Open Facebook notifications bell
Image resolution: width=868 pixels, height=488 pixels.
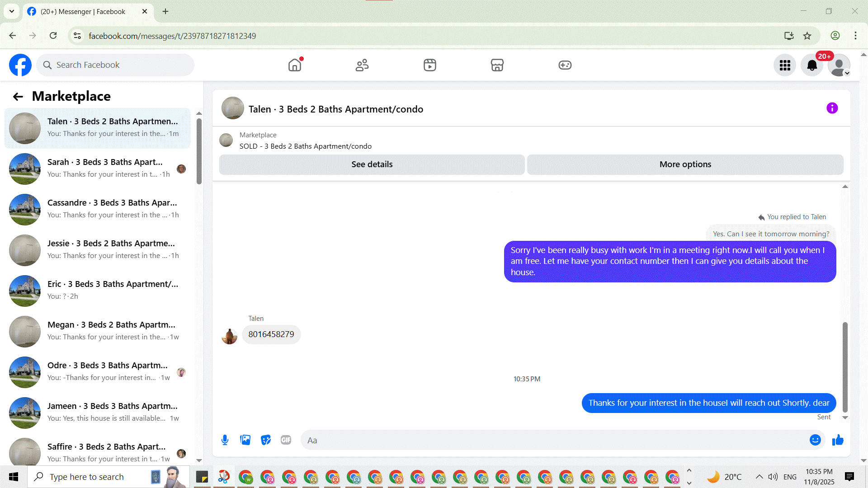[x=812, y=66]
